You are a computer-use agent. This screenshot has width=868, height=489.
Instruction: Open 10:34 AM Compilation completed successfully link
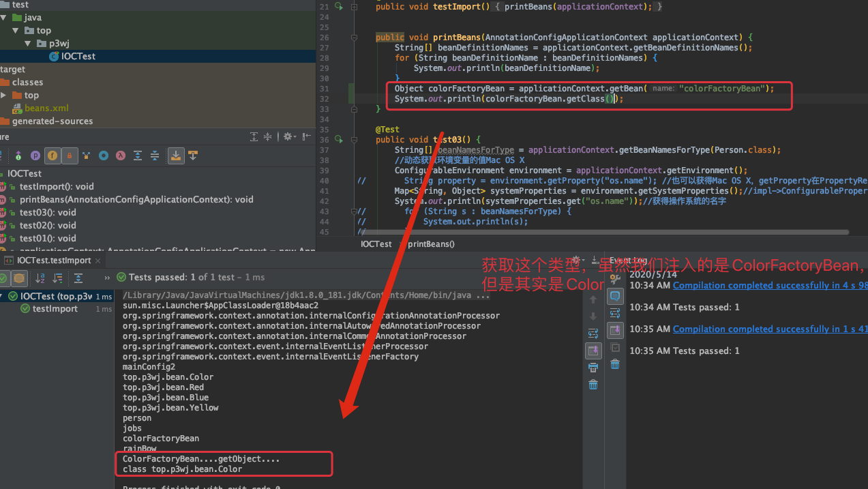(x=770, y=286)
